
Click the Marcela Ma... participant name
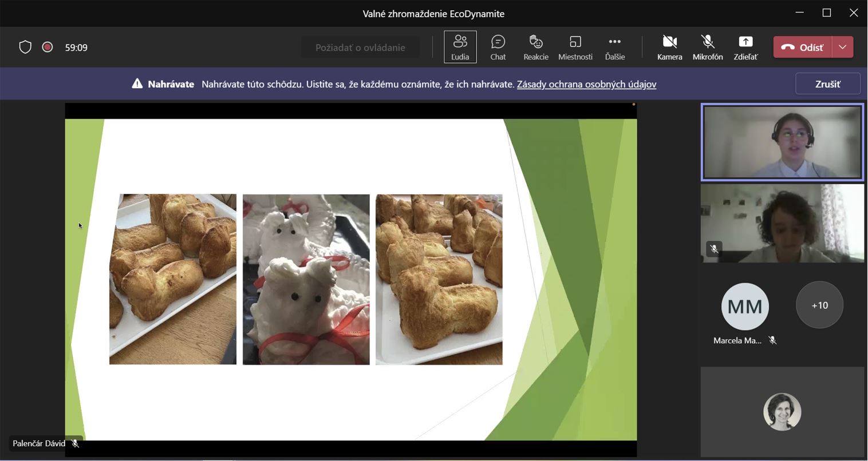tap(737, 340)
